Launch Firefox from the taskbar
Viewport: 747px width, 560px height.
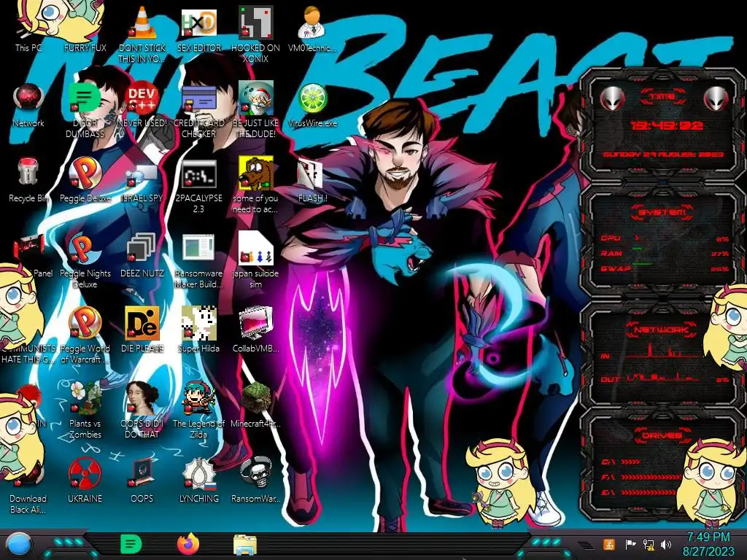[x=187, y=544]
